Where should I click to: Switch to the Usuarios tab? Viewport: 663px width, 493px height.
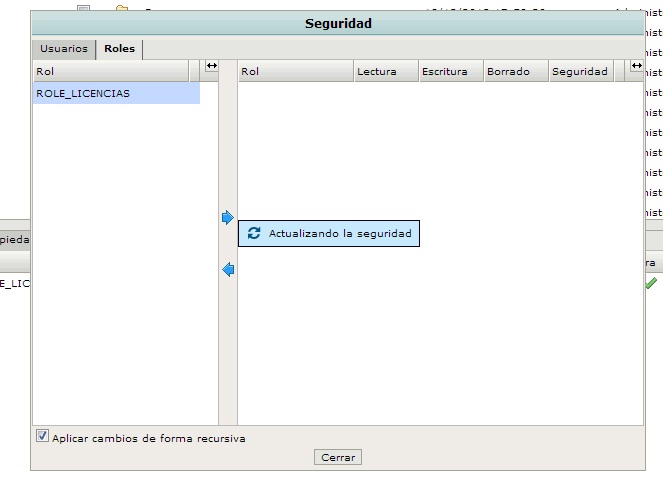tap(64, 48)
